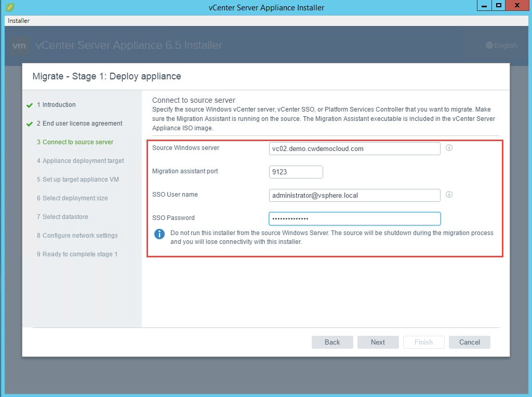Screen dimensions: 532x397
Task: Click the green checkmark next to End user license agreement
Action: [x=30, y=124]
